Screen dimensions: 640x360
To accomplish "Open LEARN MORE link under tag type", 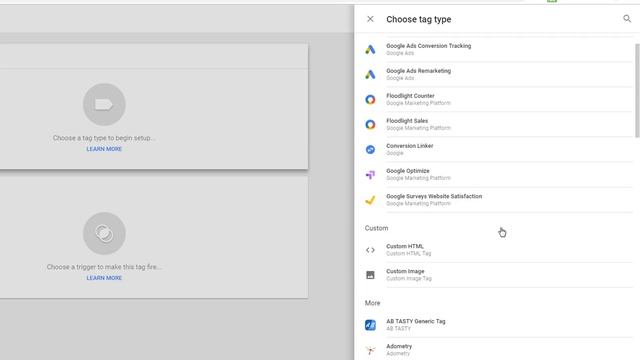I will coord(104,149).
